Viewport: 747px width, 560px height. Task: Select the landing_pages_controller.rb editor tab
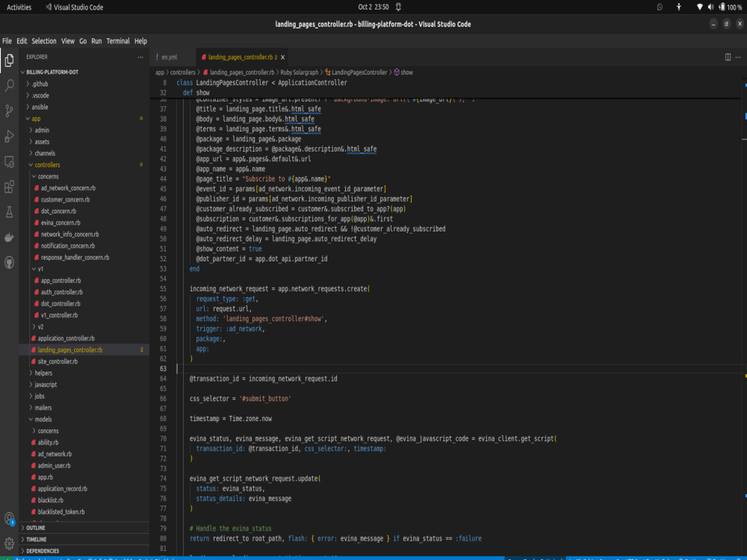click(x=242, y=57)
